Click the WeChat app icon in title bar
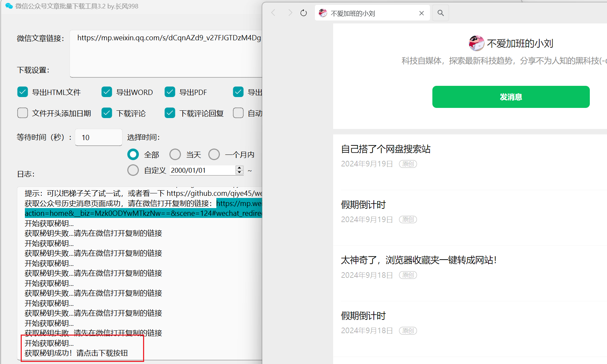 tap(9, 6)
